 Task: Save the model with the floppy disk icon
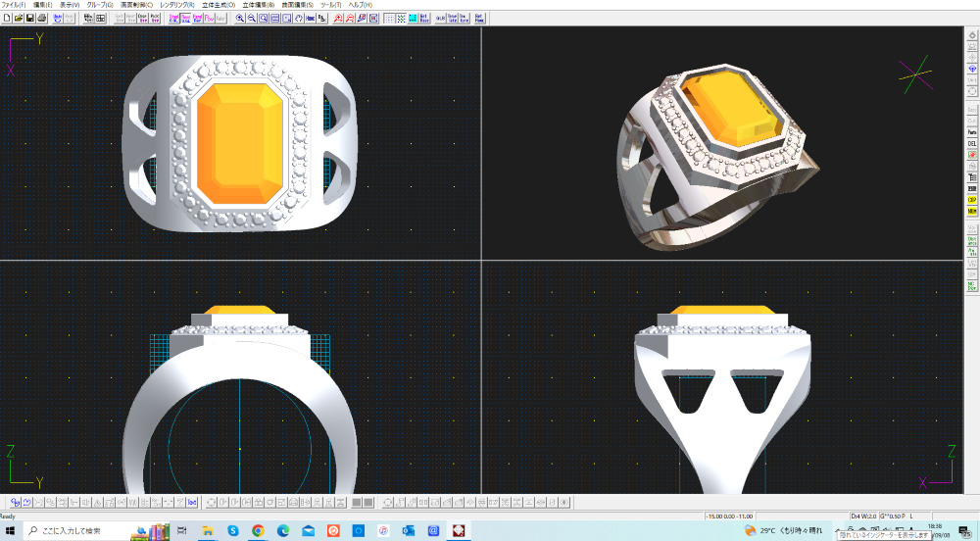pyautogui.click(x=30, y=19)
